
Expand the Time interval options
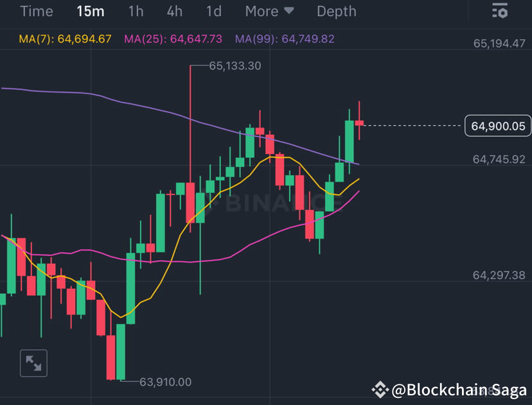[x=37, y=11]
